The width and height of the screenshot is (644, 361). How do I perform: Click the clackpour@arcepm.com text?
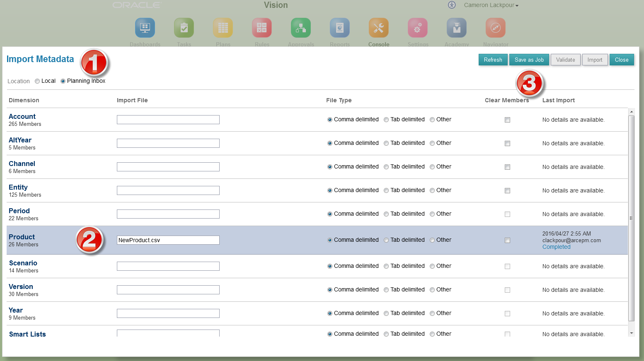click(x=571, y=241)
